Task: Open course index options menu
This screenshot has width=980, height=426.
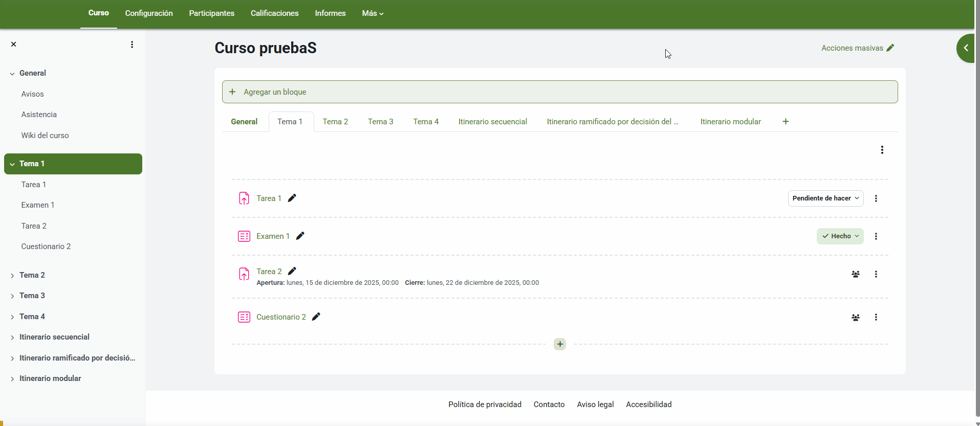Action: coord(132,44)
